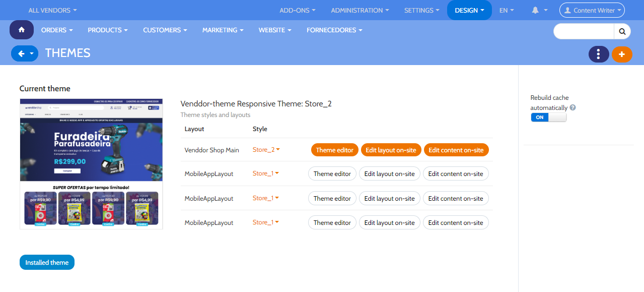The image size is (644, 292).
Task: Open the Content Writer account menu
Action: click(592, 10)
